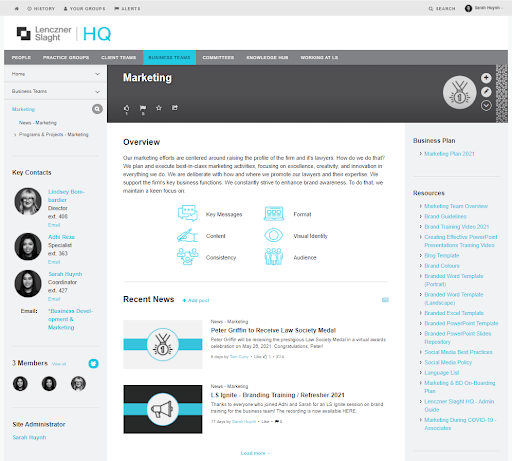The height and width of the screenshot is (461, 512).
Task: Click Business Development & Marketing email link
Action: click(x=70, y=319)
